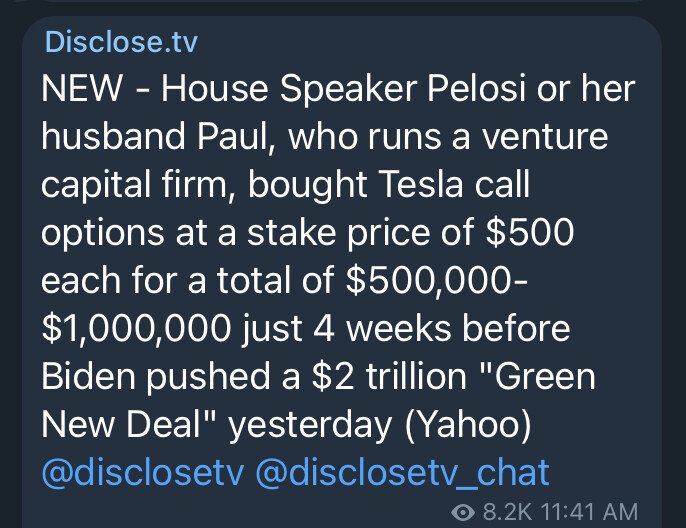Select the (Yahoo) source text
This screenshot has width=686, height=528.
coord(468,425)
